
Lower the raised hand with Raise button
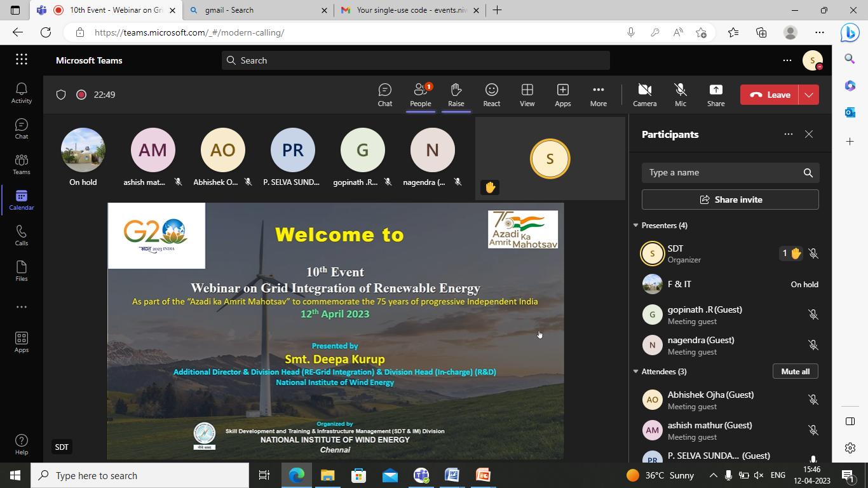coord(456,95)
